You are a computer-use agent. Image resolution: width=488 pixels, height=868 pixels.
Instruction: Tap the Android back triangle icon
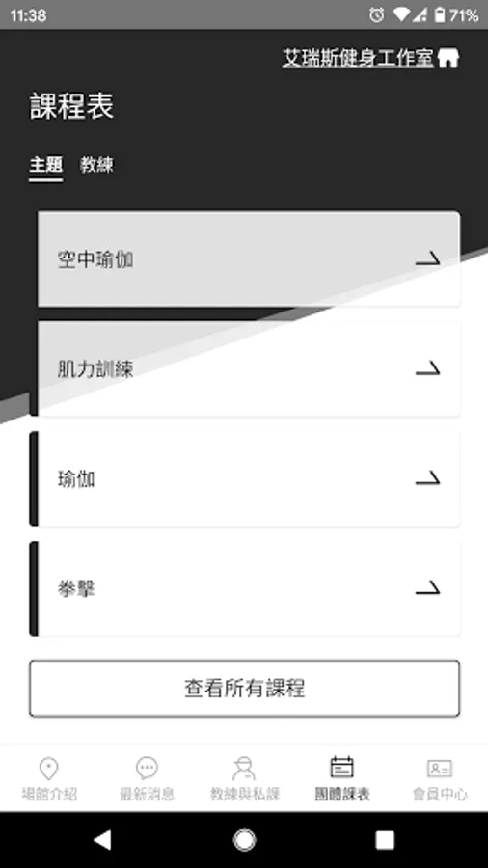(x=102, y=840)
